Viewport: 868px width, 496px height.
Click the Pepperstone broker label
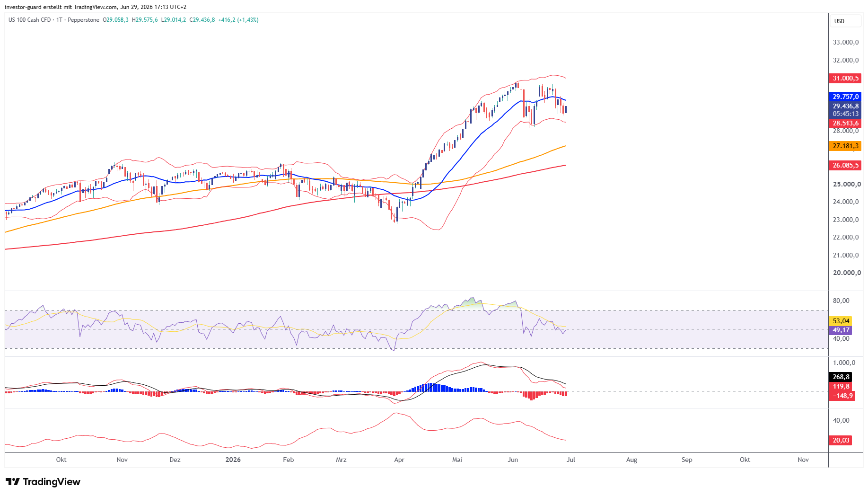point(83,20)
